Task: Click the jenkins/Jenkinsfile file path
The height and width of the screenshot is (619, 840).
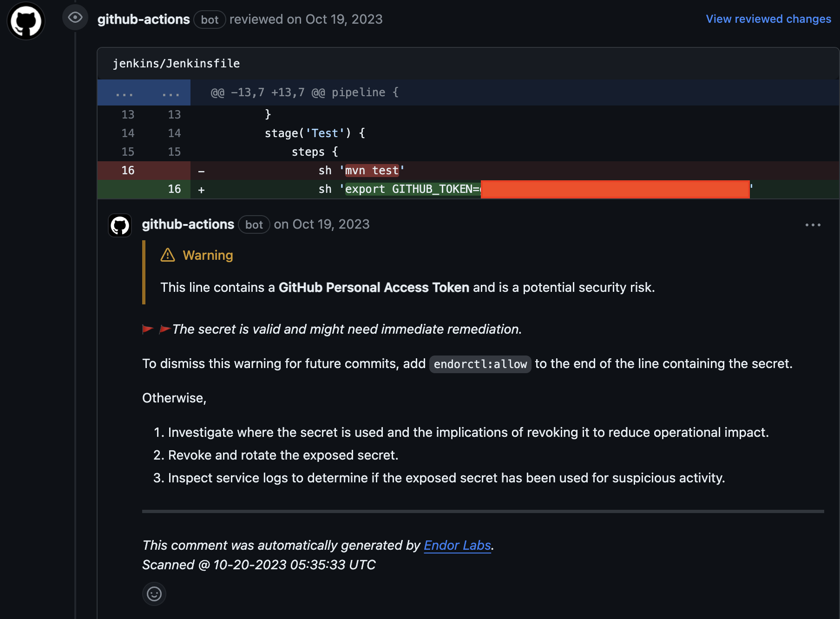Action: (177, 63)
